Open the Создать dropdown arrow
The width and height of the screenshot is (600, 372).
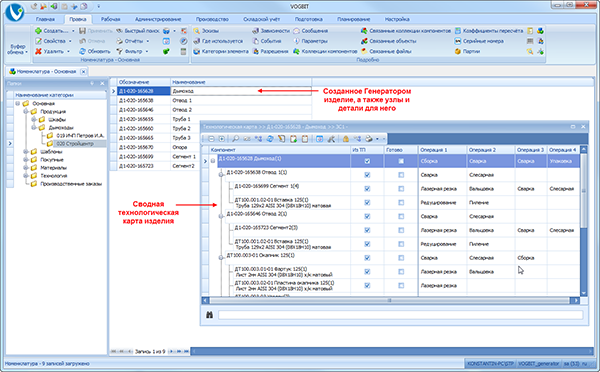click(73, 31)
